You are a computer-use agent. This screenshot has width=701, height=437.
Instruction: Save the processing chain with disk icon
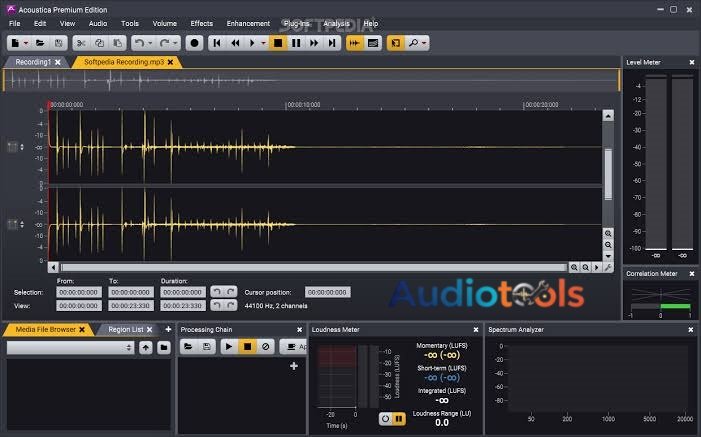pos(207,347)
